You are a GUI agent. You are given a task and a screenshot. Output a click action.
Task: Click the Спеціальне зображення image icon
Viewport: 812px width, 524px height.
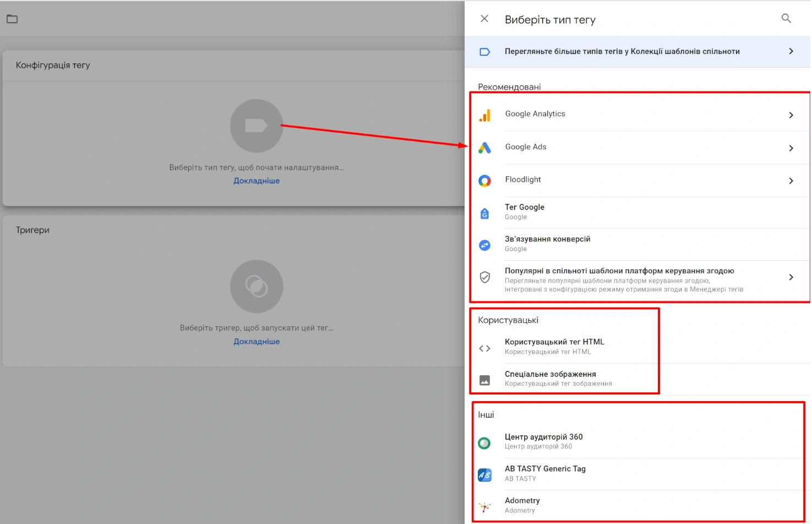(x=484, y=380)
